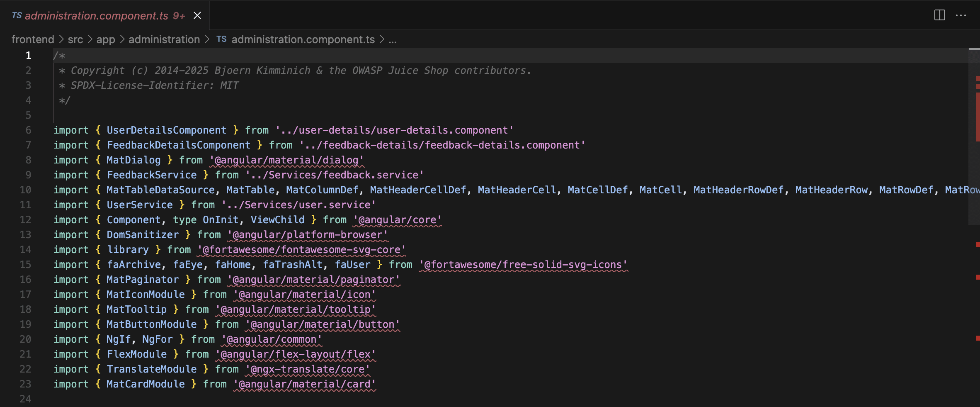Click '@fortawesome/fontawesome-svg-core' path

[x=301, y=250]
